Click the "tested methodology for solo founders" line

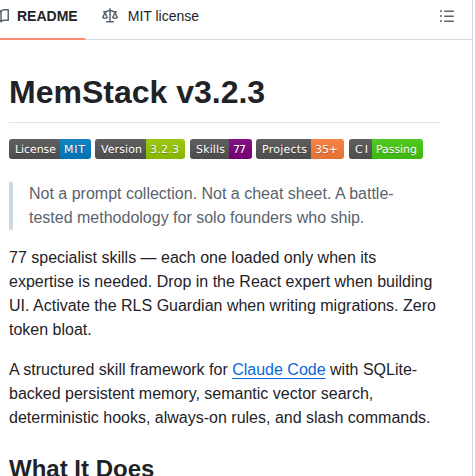(196, 218)
